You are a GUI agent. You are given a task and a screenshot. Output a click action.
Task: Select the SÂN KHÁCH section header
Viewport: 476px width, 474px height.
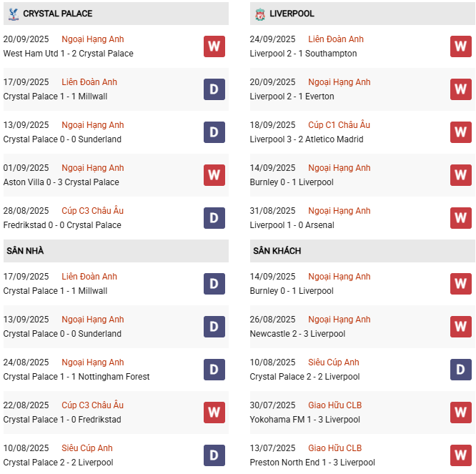277,251
